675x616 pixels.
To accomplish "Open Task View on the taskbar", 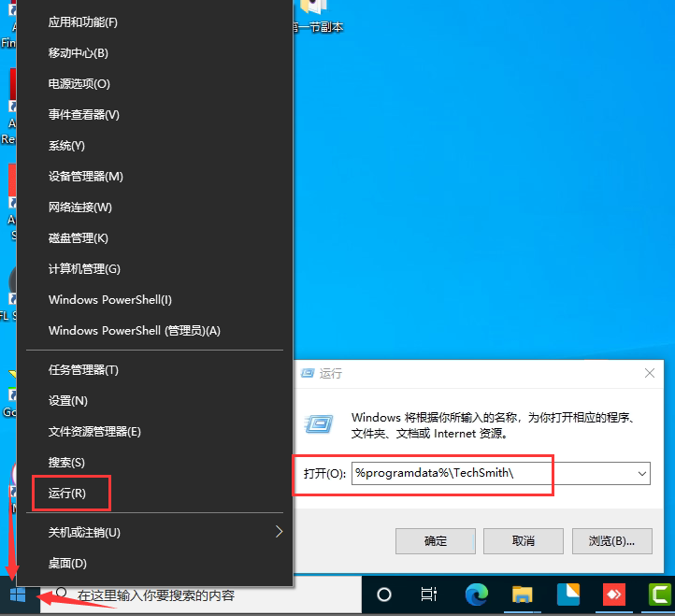I will (429, 595).
